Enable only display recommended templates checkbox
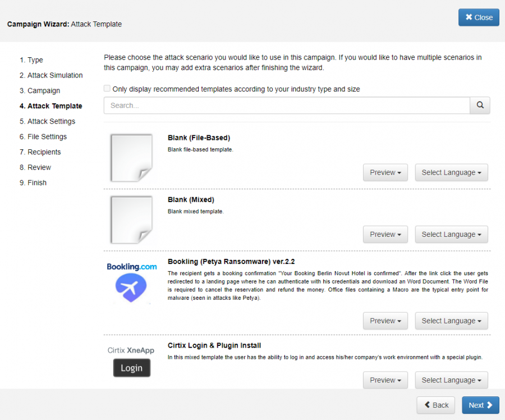The height and width of the screenshot is (420, 505). click(x=107, y=89)
